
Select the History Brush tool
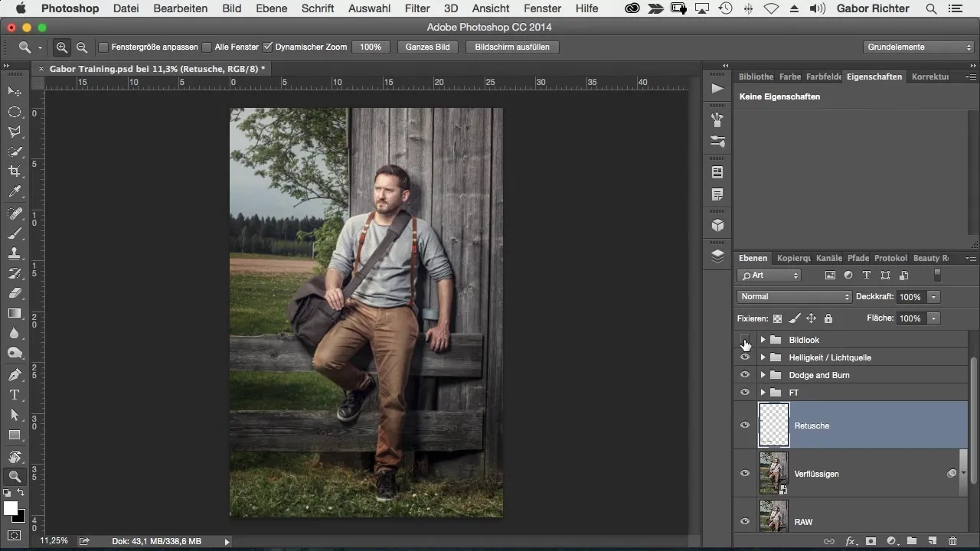tap(15, 273)
